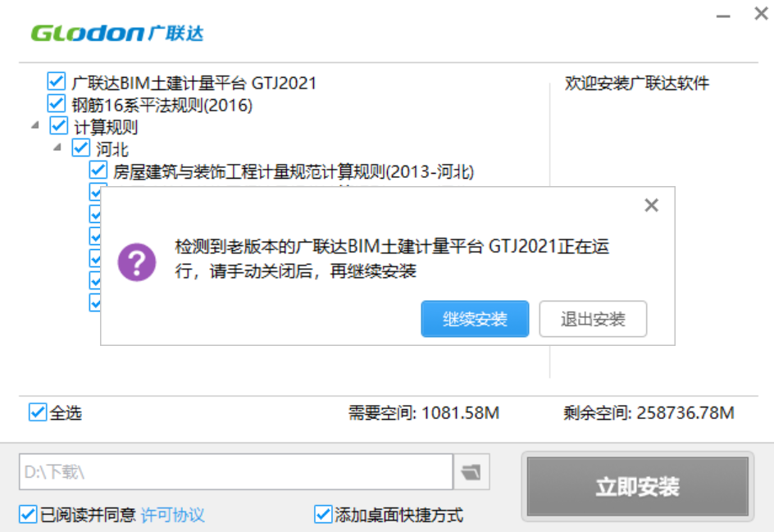The height and width of the screenshot is (532, 774).
Task: Select 房屋建筑与装饰工程计量规范计算规则(2013-河北) row text
Action: point(294,172)
